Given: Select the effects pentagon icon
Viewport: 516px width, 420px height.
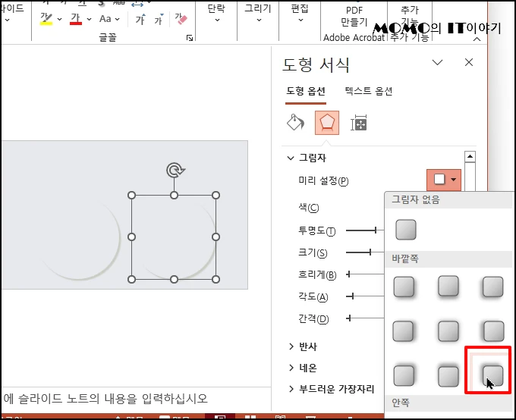Looking at the screenshot, I should (327, 123).
